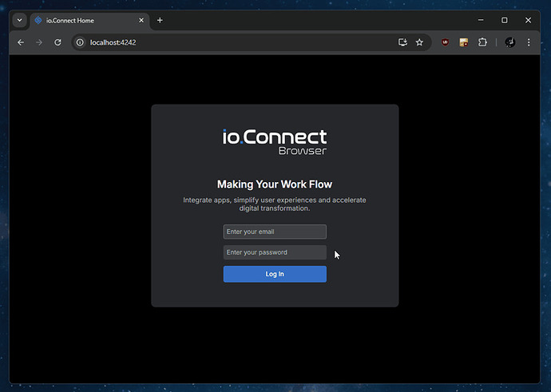551x392 pixels.
Task: Open the uBlock Origin extension icon
Action: point(446,42)
